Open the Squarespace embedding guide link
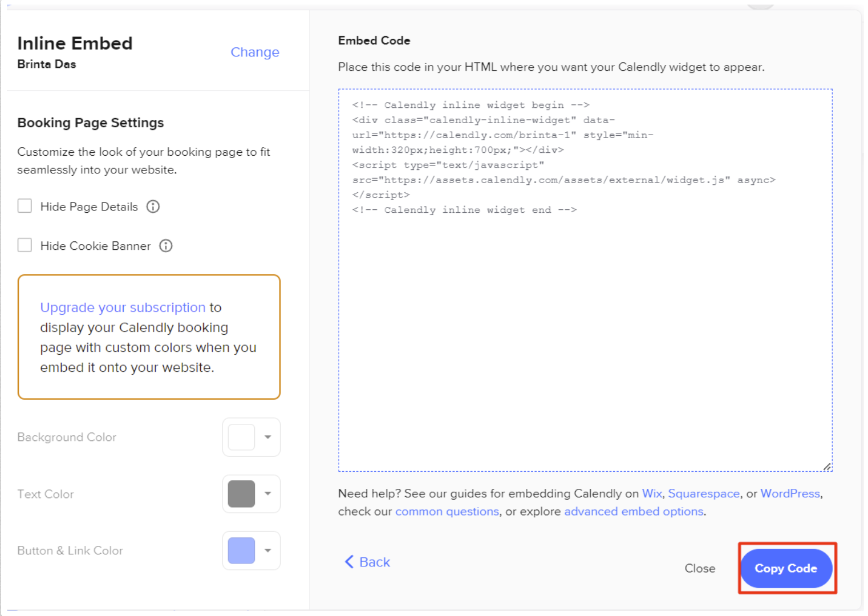Screen dimensions: 868x616 [704, 493]
